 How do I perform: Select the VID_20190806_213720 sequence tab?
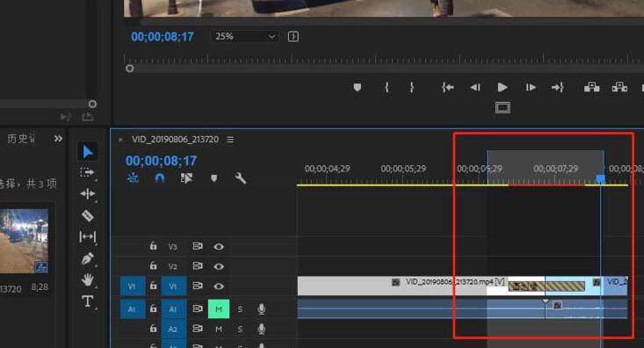tap(175, 140)
